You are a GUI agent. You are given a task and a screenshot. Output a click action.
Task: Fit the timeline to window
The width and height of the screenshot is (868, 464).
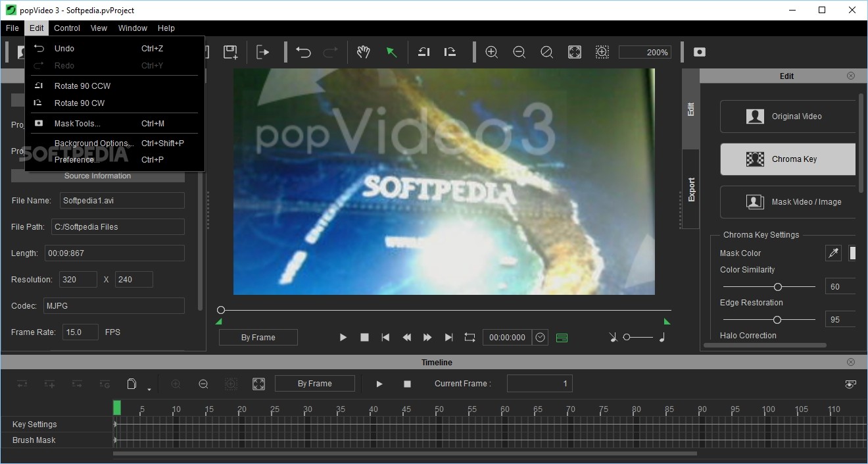pyautogui.click(x=258, y=384)
